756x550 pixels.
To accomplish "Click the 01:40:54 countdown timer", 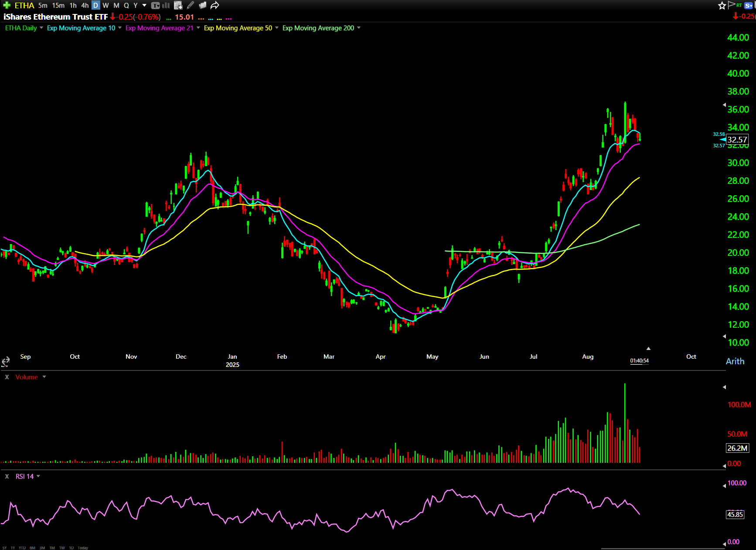I will click(x=639, y=361).
